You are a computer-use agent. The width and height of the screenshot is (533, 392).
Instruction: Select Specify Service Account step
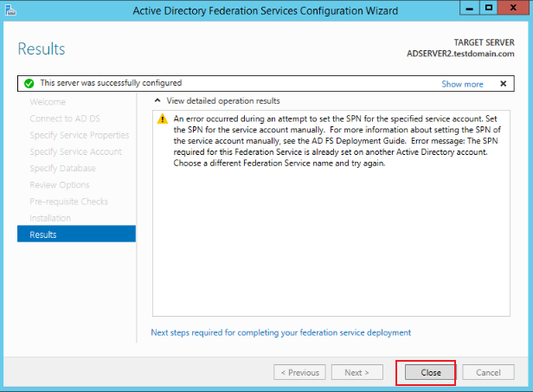coord(75,151)
